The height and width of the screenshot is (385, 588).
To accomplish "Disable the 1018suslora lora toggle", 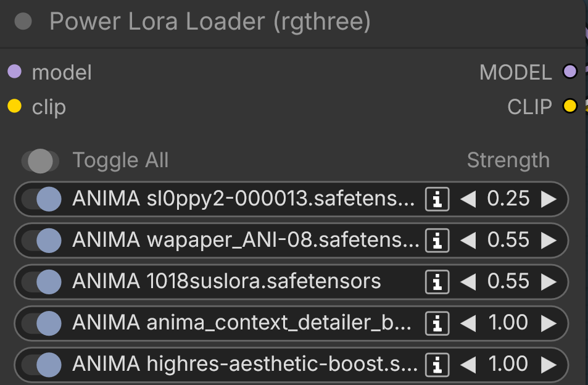I will [x=41, y=282].
